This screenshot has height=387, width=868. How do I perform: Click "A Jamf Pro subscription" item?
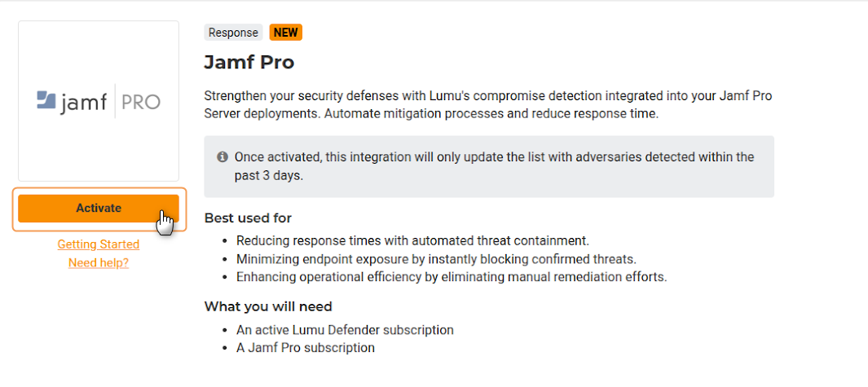click(306, 348)
